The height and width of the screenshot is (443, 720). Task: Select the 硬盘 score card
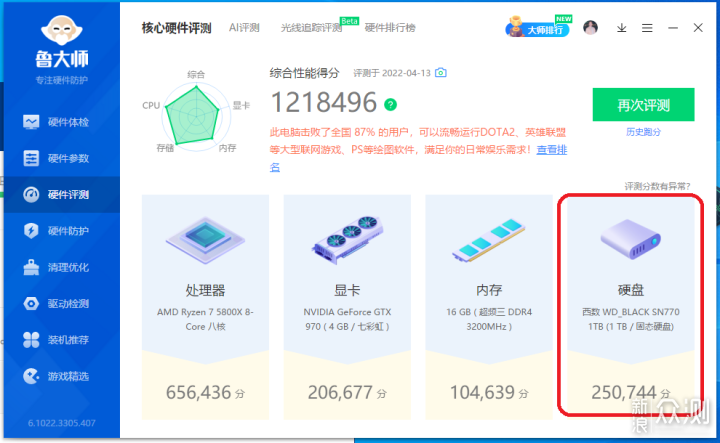click(630, 304)
